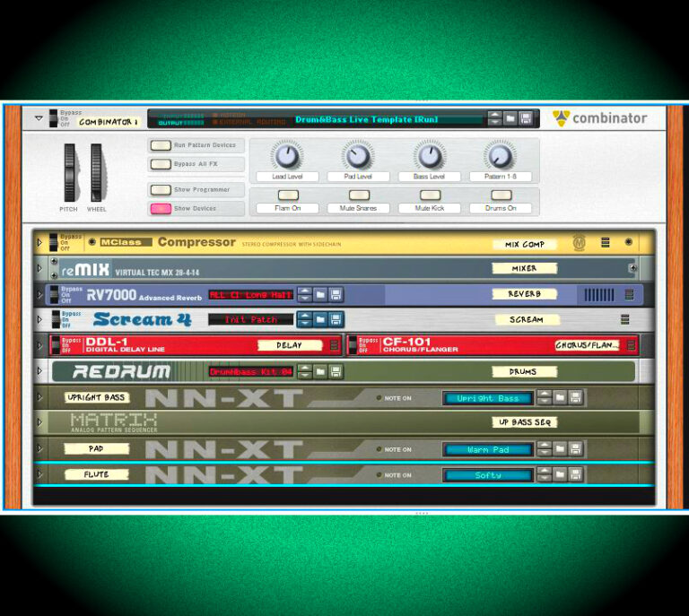Open the Combinator patch browser folder icon
Viewport: 689px width, 616px height.
pyautogui.click(x=510, y=118)
